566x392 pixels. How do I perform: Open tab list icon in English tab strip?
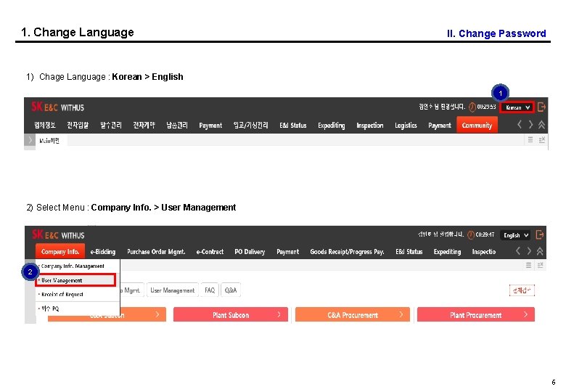coord(528,265)
